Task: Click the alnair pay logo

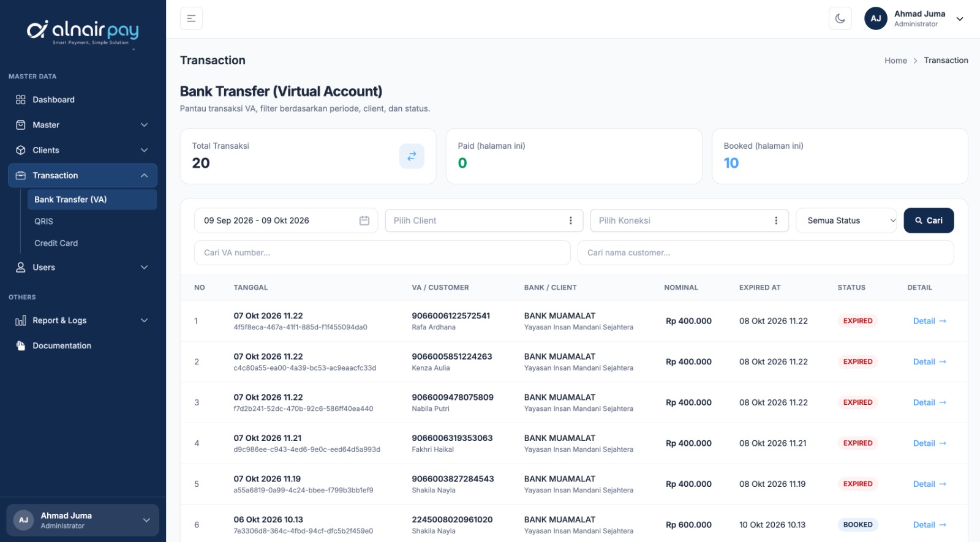Action: pos(83,32)
